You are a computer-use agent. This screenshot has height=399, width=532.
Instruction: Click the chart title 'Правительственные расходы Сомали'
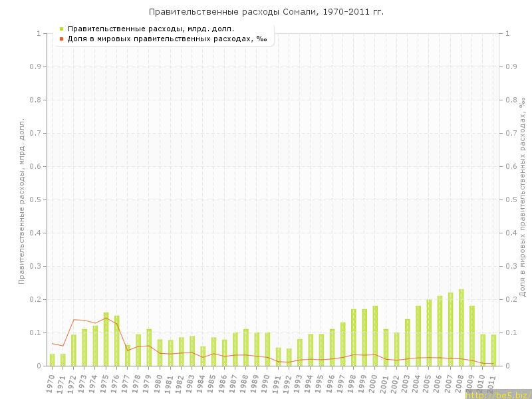[x=266, y=12]
